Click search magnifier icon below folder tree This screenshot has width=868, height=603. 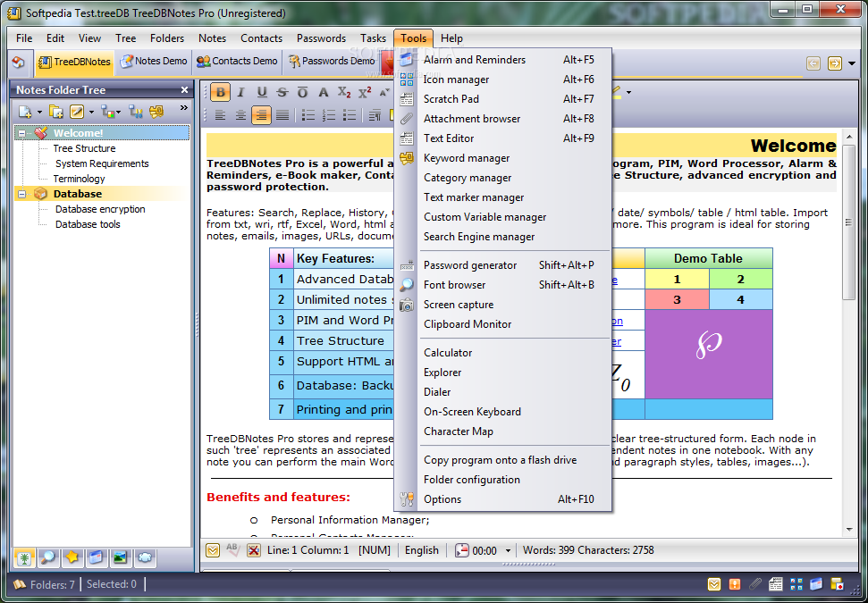(48, 557)
